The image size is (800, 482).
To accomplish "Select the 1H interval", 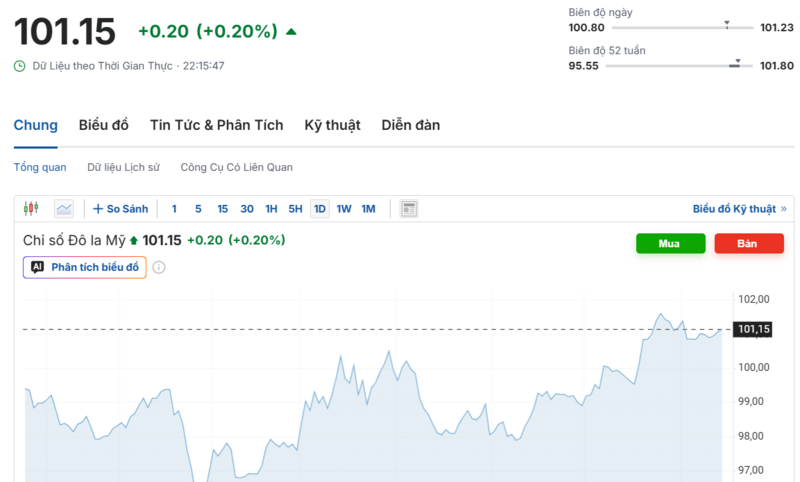I will click(271, 209).
